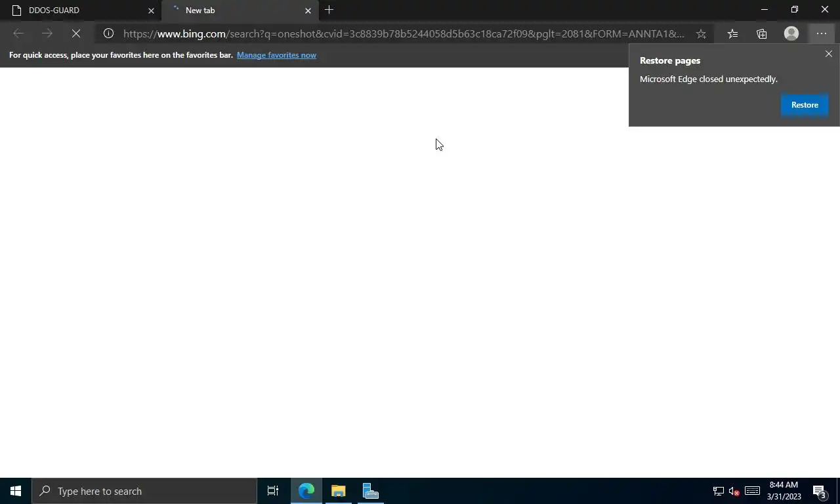Click Manage favorites now link
Screen dimensions: 840x504
point(276,55)
